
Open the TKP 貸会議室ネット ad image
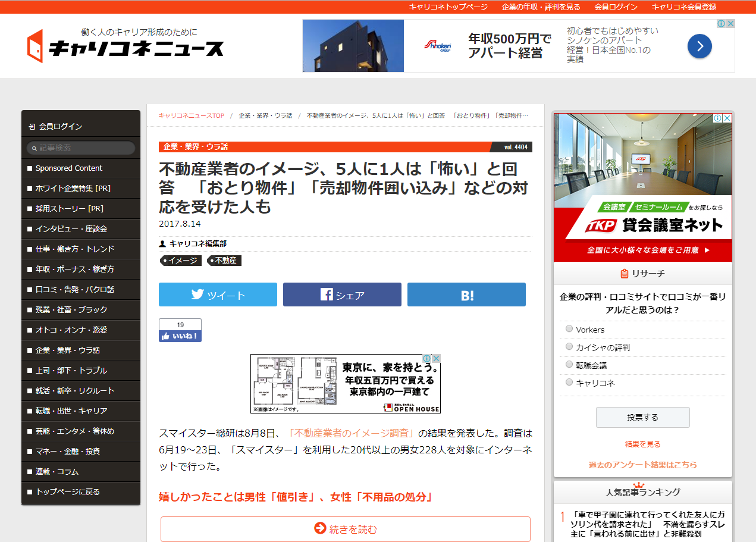[x=643, y=187]
